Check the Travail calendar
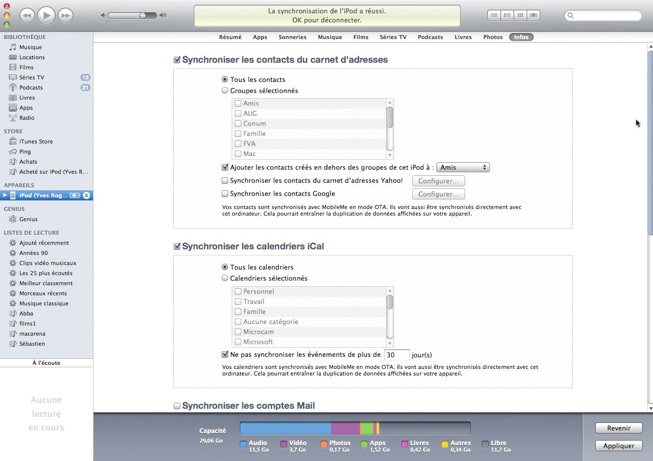 238,302
